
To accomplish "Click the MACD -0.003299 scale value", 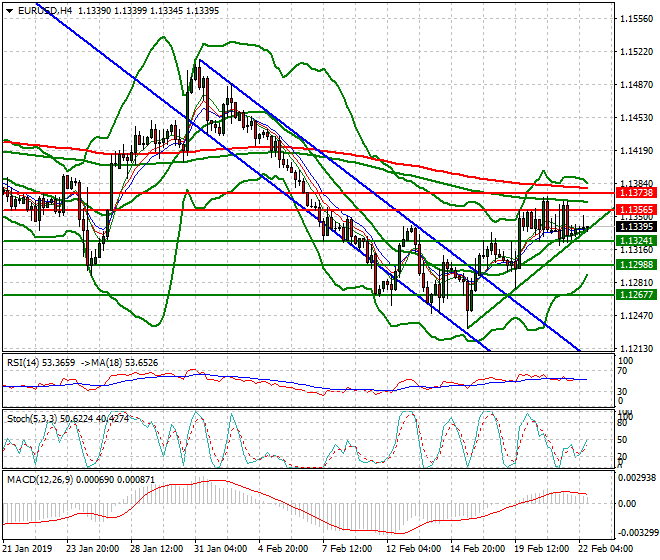I will tap(637, 533).
